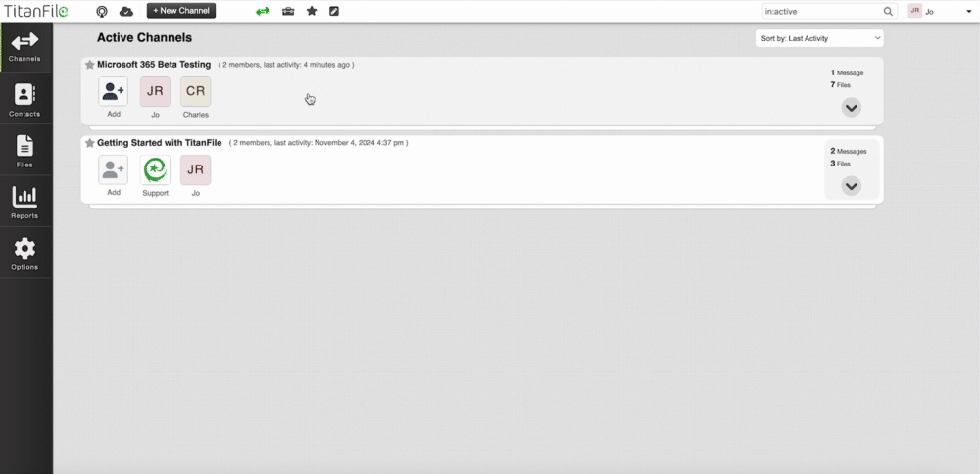The width and height of the screenshot is (980, 474).
Task: Click '1 Message' count in Microsoft 365 channel
Action: (x=847, y=73)
